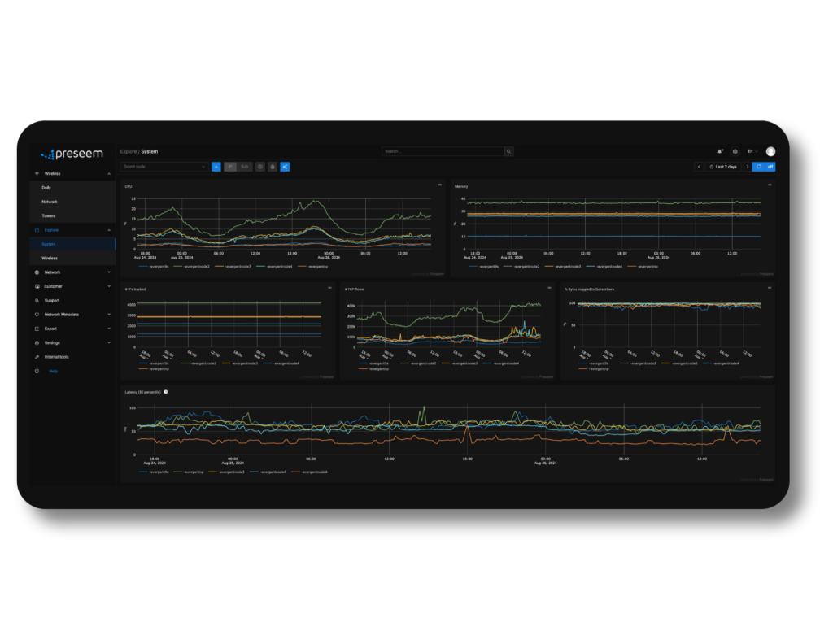This screenshot has height=644, width=833.
Task: Open the blue share icon in toolbar
Action: tap(285, 167)
